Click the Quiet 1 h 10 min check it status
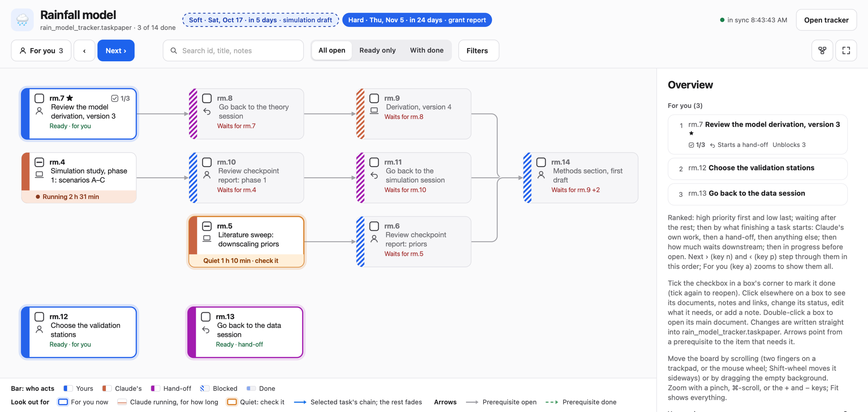The width and height of the screenshot is (868, 412). tap(241, 261)
